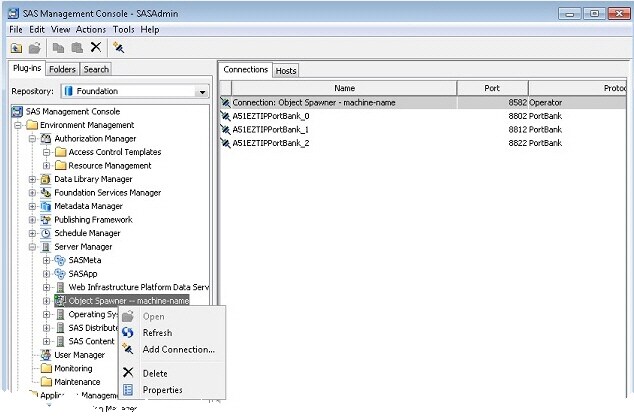Image resolution: width=634 pixels, height=419 pixels.
Task: Select the Maintenance folder
Action: point(77,382)
